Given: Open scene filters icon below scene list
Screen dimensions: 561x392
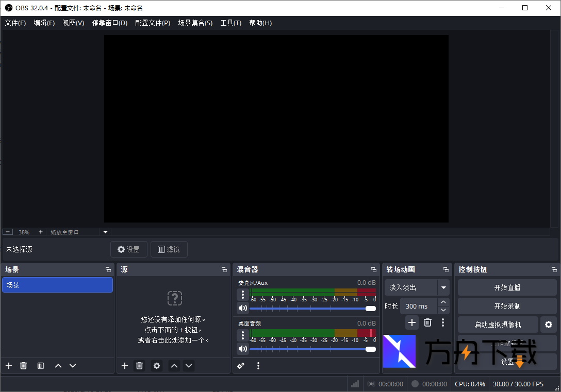Looking at the screenshot, I should [40, 366].
